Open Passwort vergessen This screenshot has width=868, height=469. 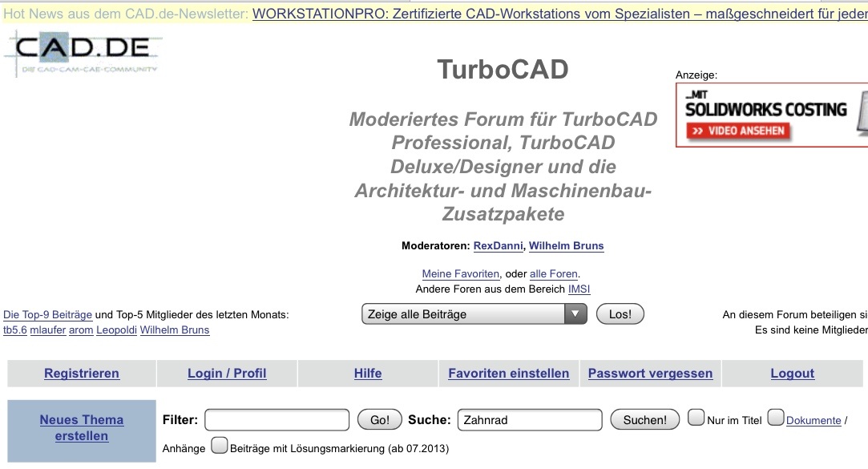(x=651, y=374)
